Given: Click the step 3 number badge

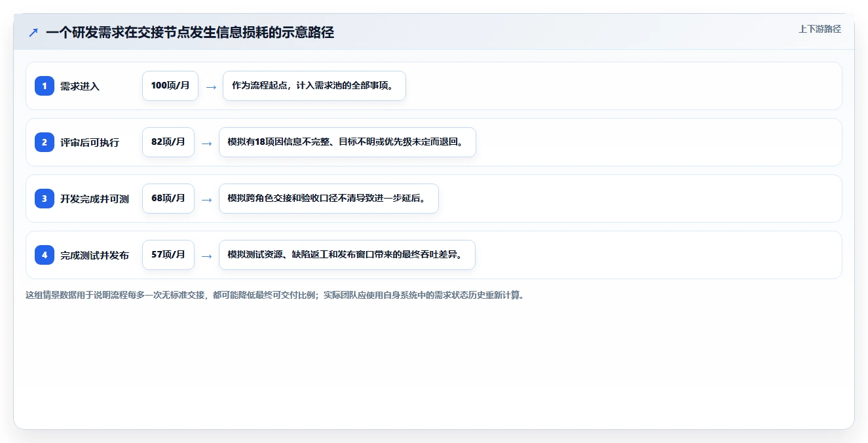Looking at the screenshot, I should pyautogui.click(x=45, y=199).
